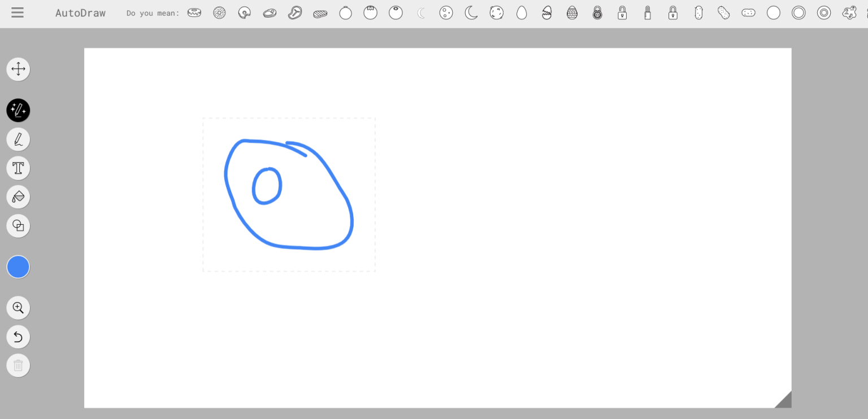Screen dimensions: 868x419
Task: Choose the frosted donut suggestion
Action: pyautogui.click(x=194, y=12)
